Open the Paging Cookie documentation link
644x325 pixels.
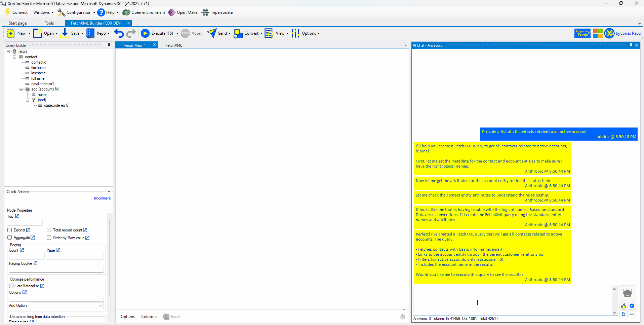click(x=35, y=263)
